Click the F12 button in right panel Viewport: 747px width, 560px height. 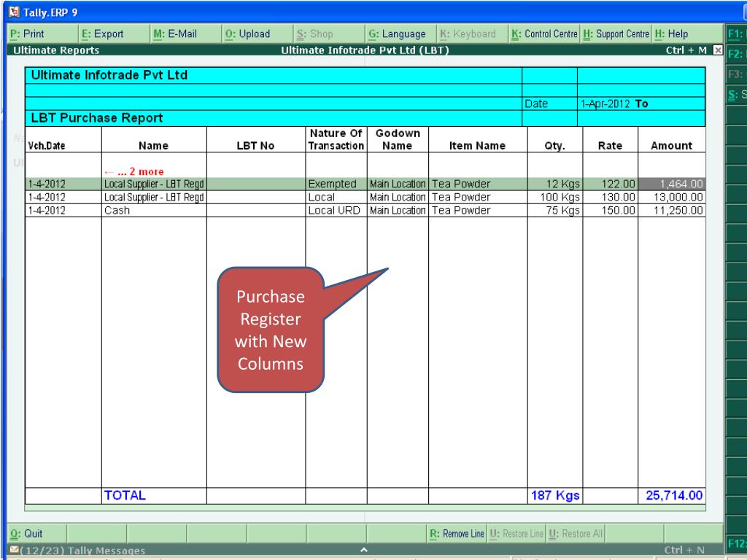(737, 543)
